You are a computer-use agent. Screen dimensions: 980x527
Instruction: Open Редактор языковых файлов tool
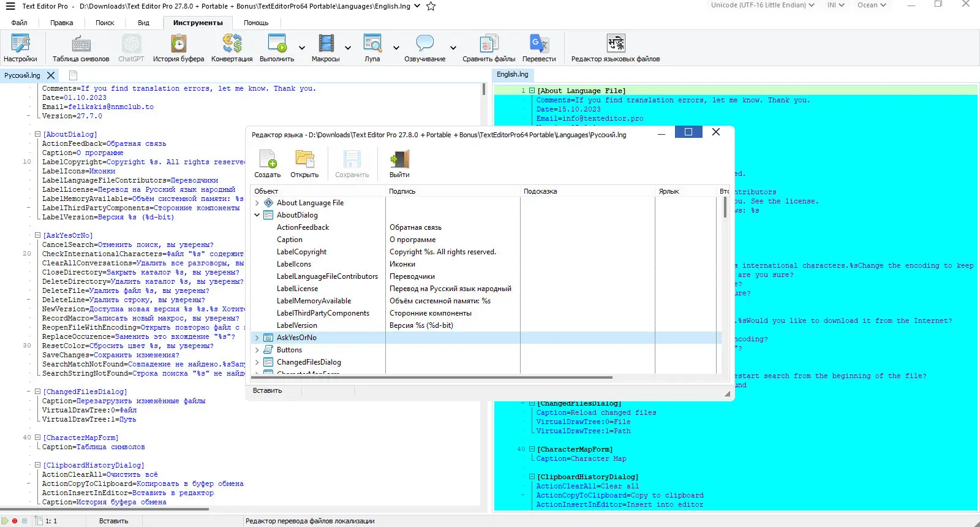[x=616, y=48]
